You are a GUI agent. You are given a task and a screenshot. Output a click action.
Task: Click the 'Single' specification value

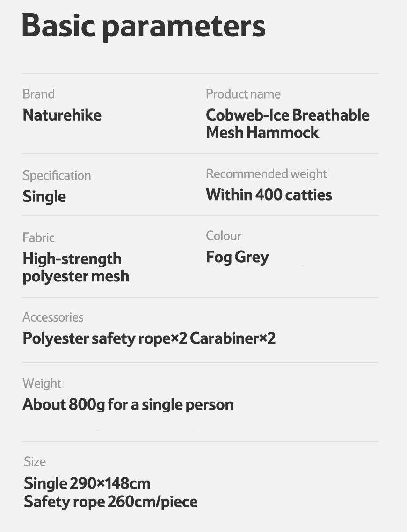point(44,196)
